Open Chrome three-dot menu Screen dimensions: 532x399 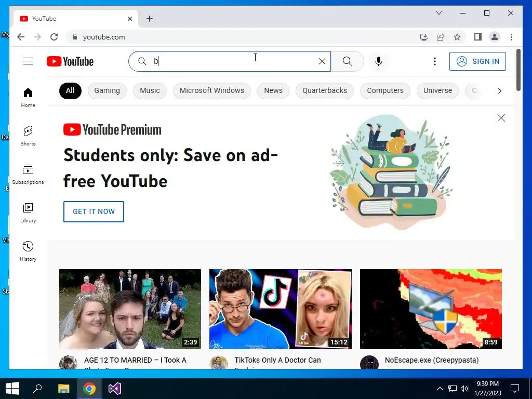pos(511,37)
